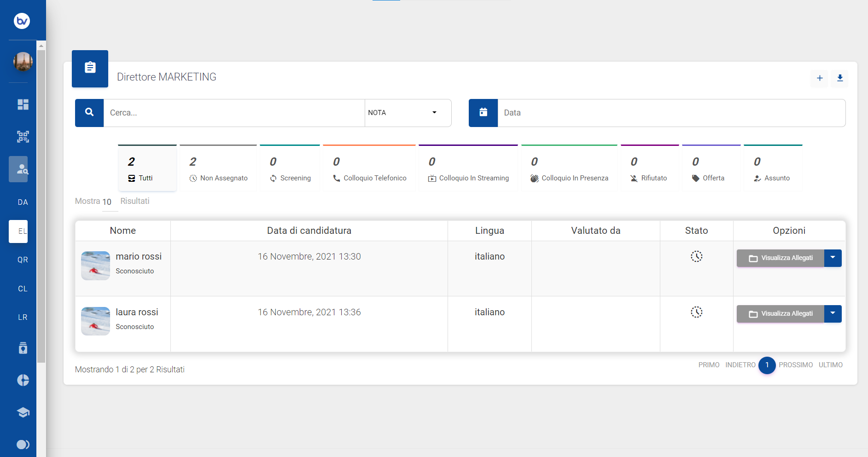Screen dimensions: 868x457
Task: Click Visualizza Allegati for mario rossi
Action: [780, 258]
